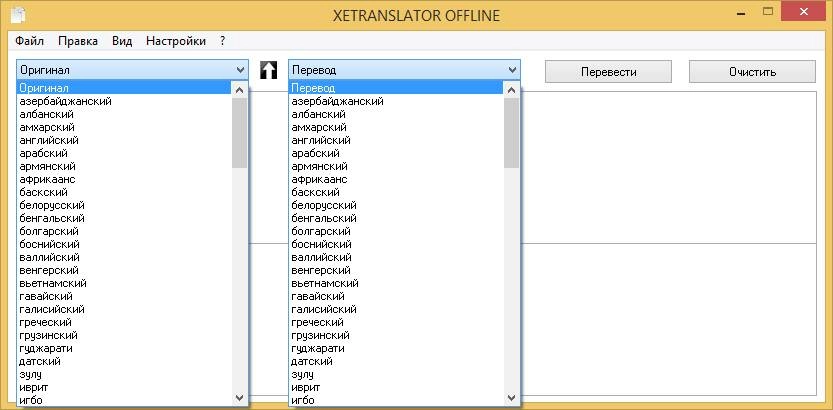Choose датский in Оригинал list
833x410 pixels.
click(x=124, y=361)
